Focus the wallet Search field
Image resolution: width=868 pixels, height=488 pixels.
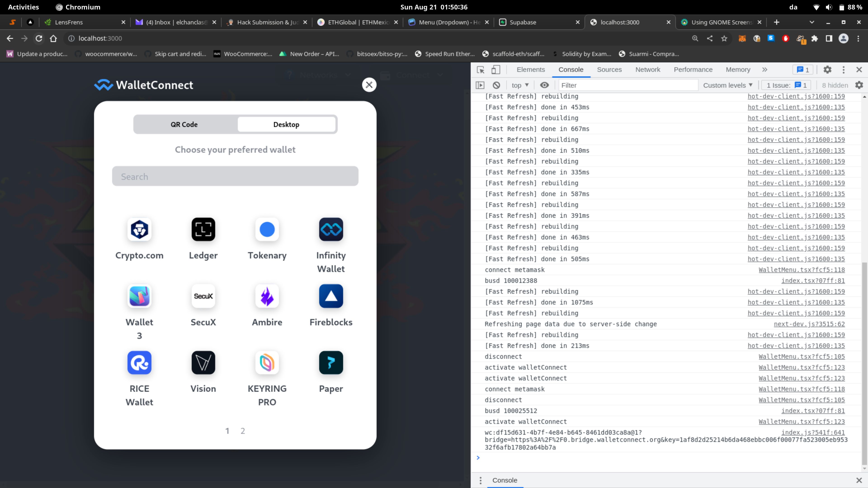pyautogui.click(x=235, y=176)
